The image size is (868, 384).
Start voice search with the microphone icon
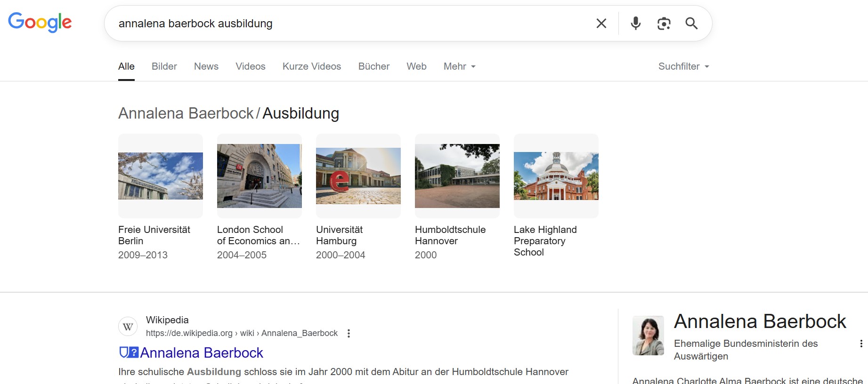point(636,23)
